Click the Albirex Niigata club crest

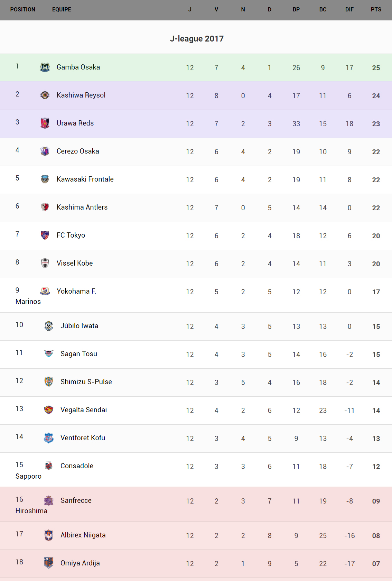[x=49, y=535]
